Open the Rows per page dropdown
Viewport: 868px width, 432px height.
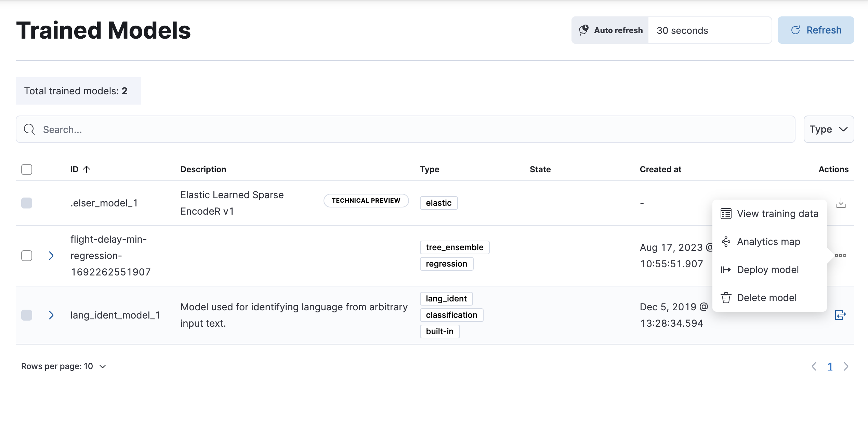(x=64, y=366)
